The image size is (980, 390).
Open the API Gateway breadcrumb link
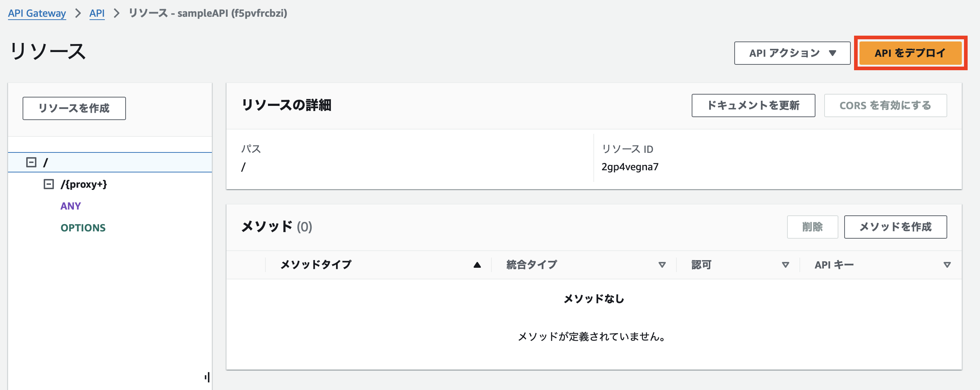pos(37,13)
